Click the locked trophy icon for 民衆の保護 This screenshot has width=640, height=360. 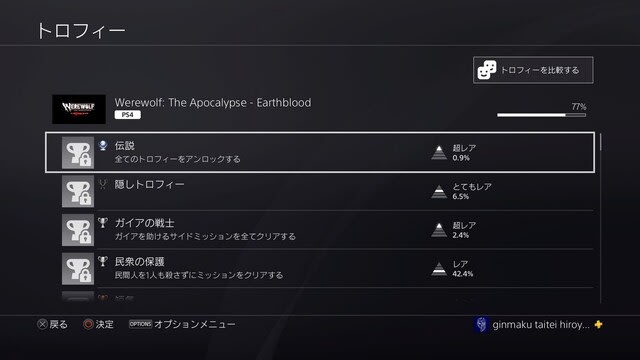[78, 269]
